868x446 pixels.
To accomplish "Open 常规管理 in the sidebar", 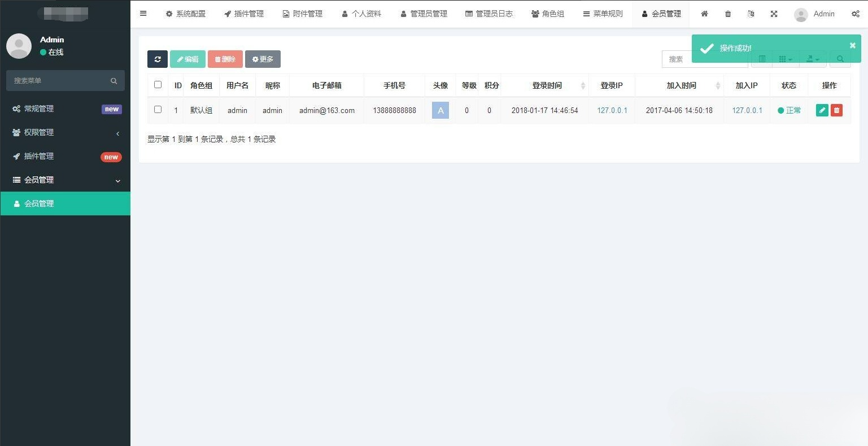I will 66,109.
